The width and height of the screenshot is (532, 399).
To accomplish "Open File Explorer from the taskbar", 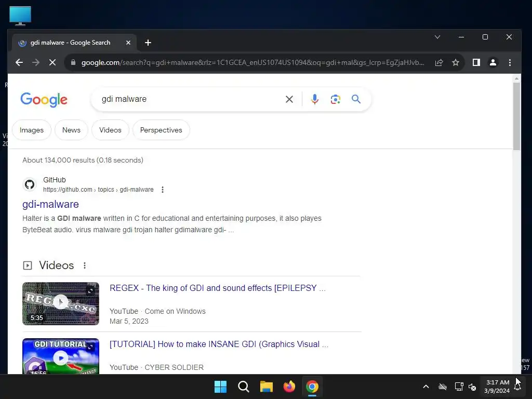I will (267, 387).
